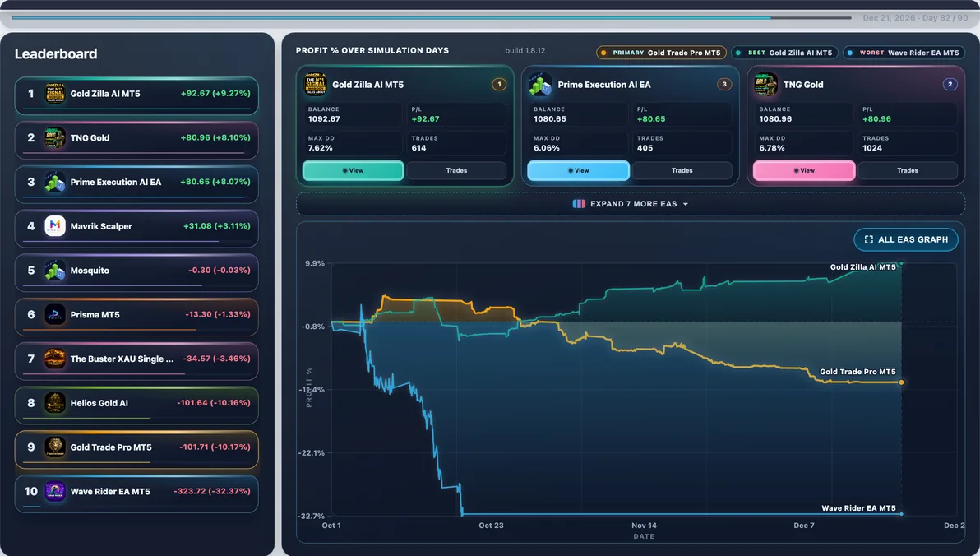The width and height of the screenshot is (980, 556).
Task: Click the Oct 23 date axis label
Action: pyautogui.click(x=492, y=526)
